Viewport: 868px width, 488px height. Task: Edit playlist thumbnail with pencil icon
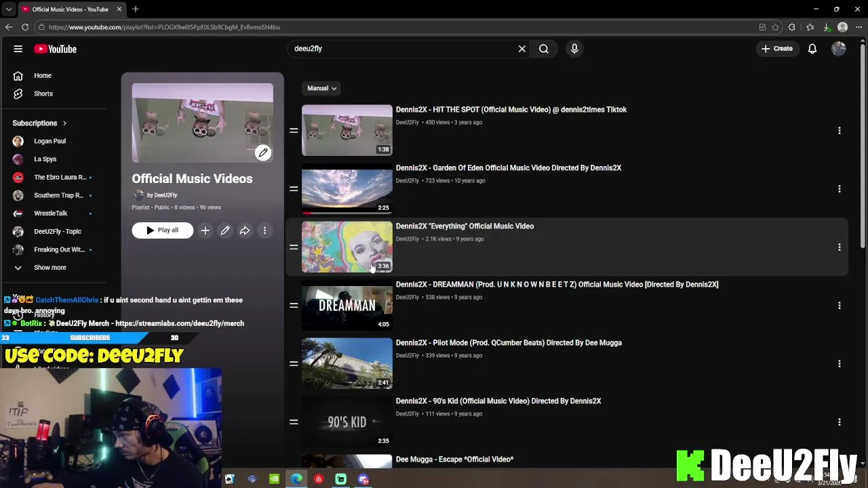tap(263, 152)
